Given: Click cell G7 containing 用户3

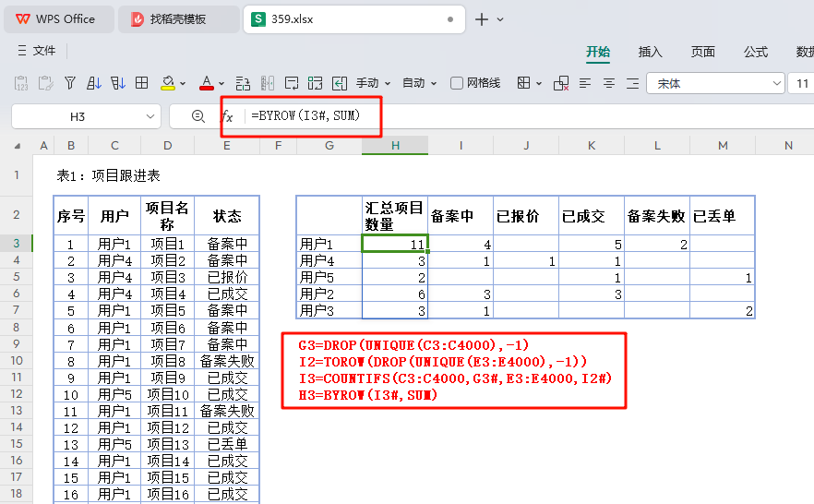Looking at the screenshot, I should (x=329, y=310).
